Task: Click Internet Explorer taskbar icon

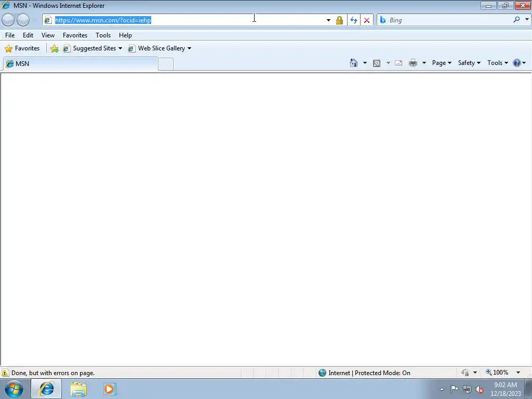Action: point(46,389)
